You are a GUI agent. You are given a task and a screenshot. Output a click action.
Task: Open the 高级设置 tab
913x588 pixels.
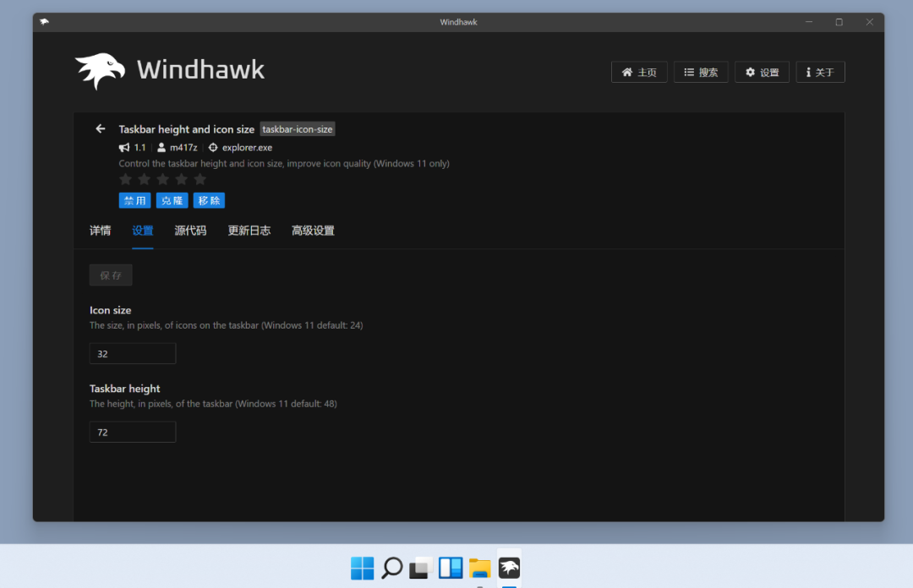click(313, 231)
